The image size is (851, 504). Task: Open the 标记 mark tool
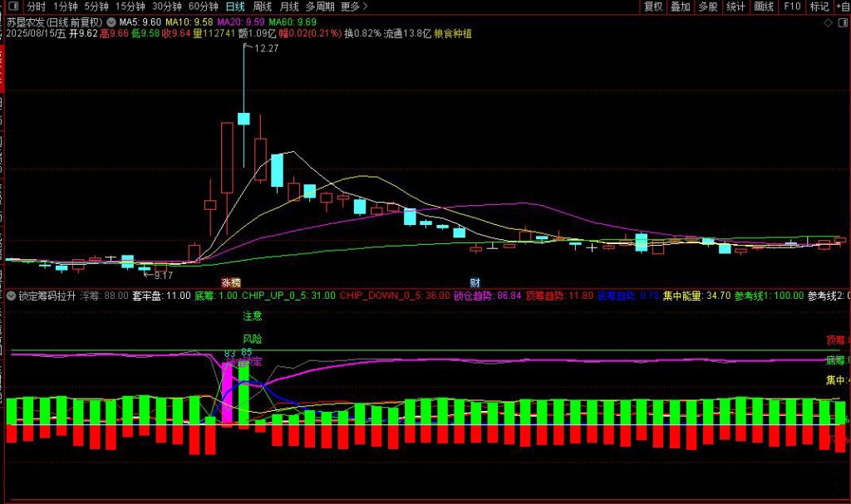coord(819,7)
